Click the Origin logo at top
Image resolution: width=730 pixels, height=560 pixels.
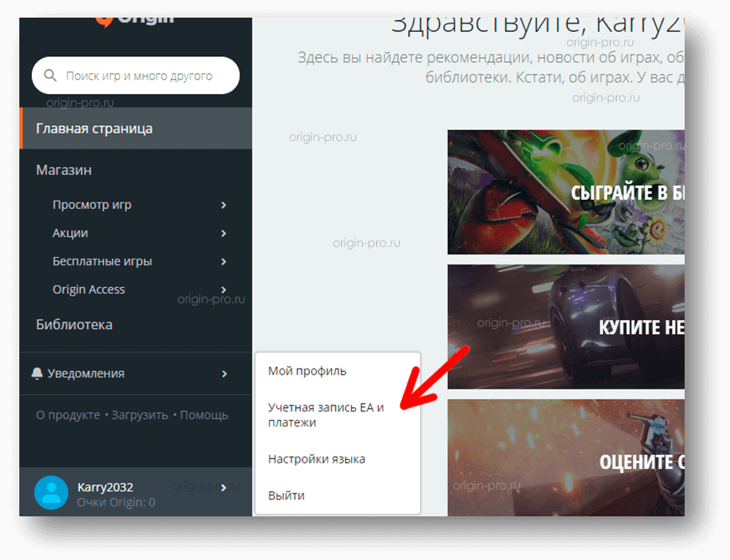pyautogui.click(x=135, y=22)
